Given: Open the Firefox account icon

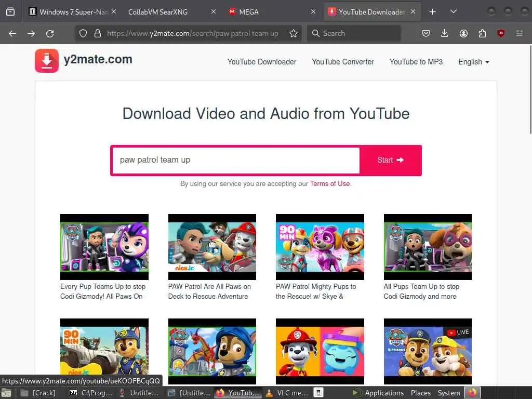Looking at the screenshot, I should pyautogui.click(x=463, y=33).
